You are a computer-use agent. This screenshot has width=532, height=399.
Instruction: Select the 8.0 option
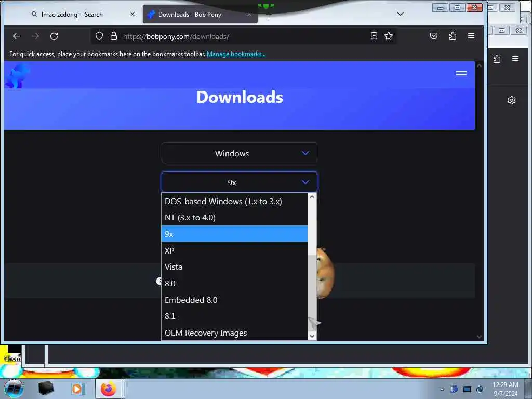pyautogui.click(x=234, y=283)
